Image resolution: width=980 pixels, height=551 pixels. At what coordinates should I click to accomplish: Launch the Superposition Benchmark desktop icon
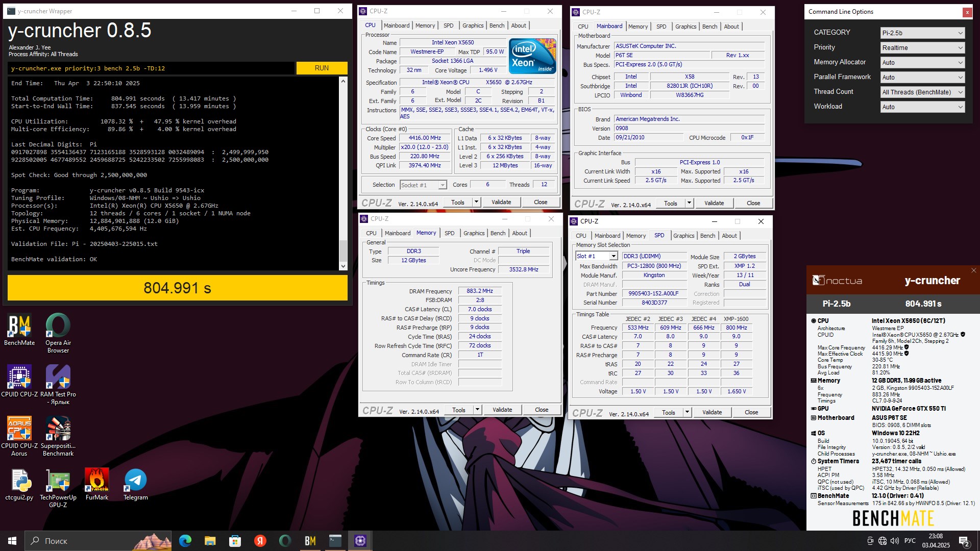click(x=58, y=436)
